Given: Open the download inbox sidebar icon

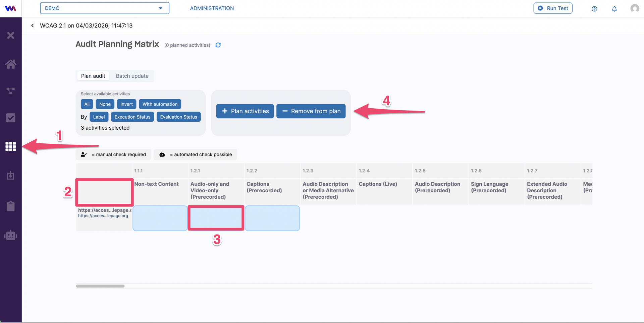Looking at the screenshot, I should click(x=11, y=175).
